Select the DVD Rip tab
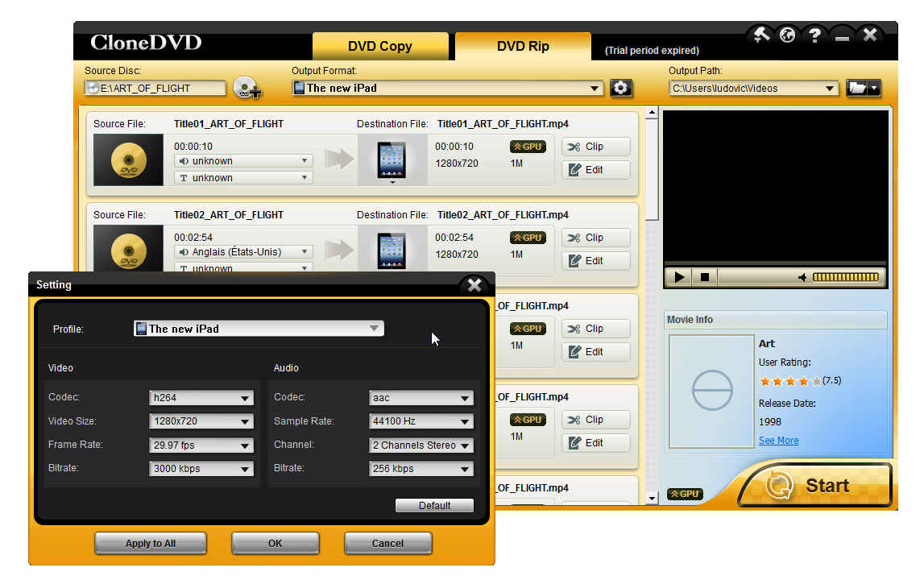This screenshot has height=580, width=924. coord(523,47)
